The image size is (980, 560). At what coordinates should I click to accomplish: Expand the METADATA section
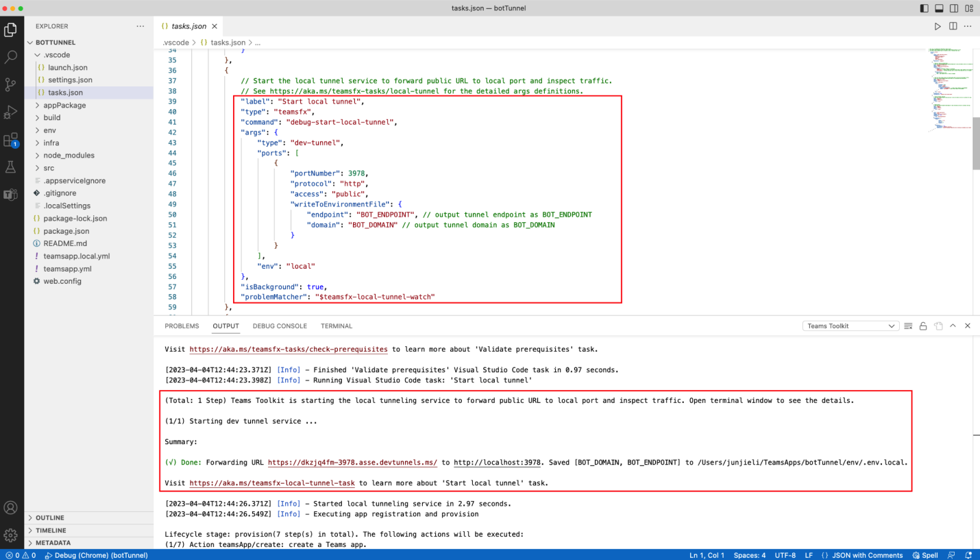point(89,543)
